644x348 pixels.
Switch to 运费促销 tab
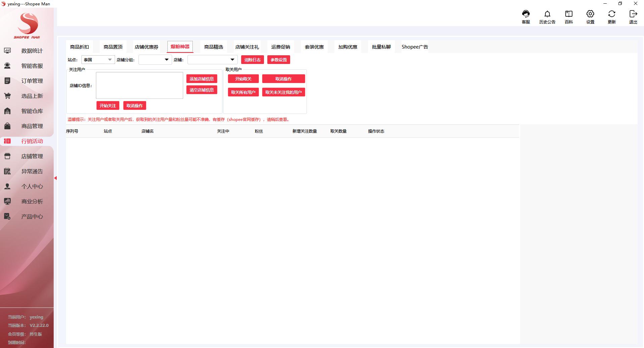coord(281,47)
